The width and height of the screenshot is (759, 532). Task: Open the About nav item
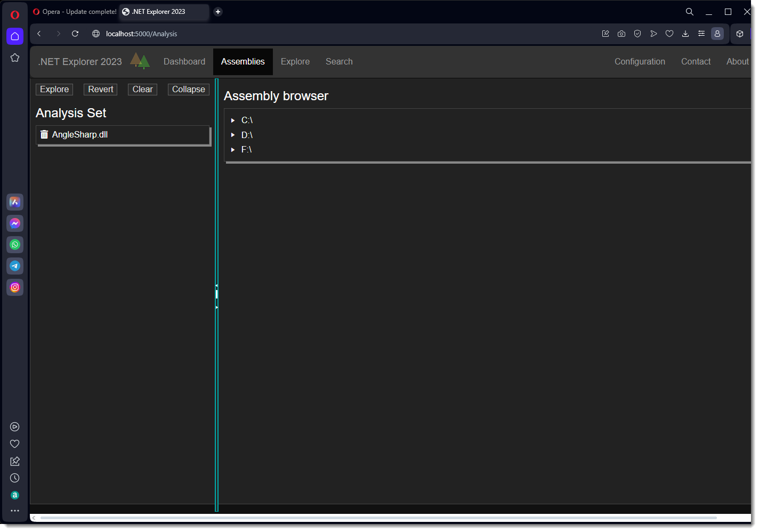click(737, 62)
